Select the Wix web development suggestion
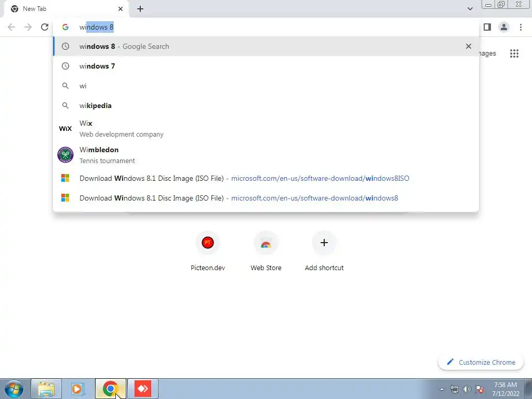This screenshot has width=532, height=399. click(266, 129)
